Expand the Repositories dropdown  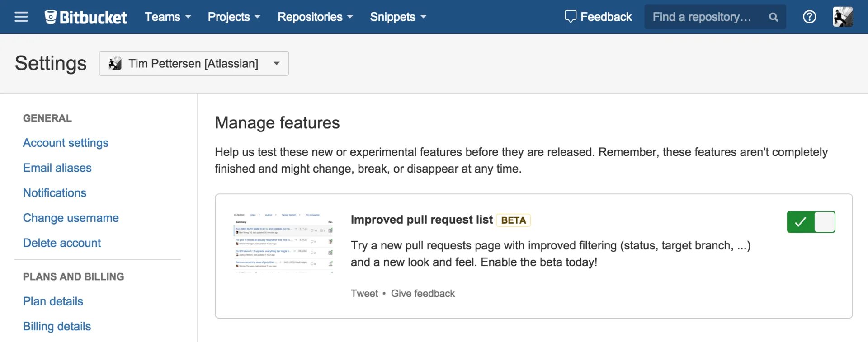tap(315, 17)
